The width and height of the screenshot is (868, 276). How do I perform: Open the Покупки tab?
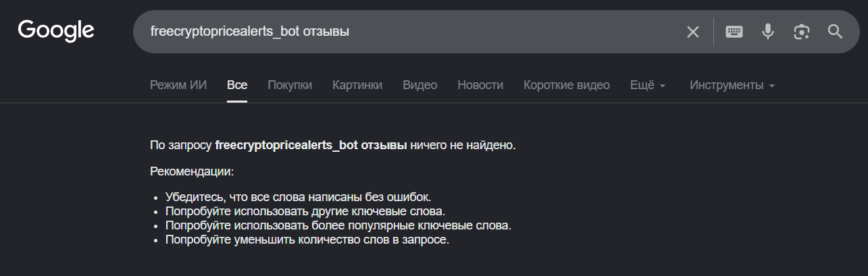tap(290, 85)
